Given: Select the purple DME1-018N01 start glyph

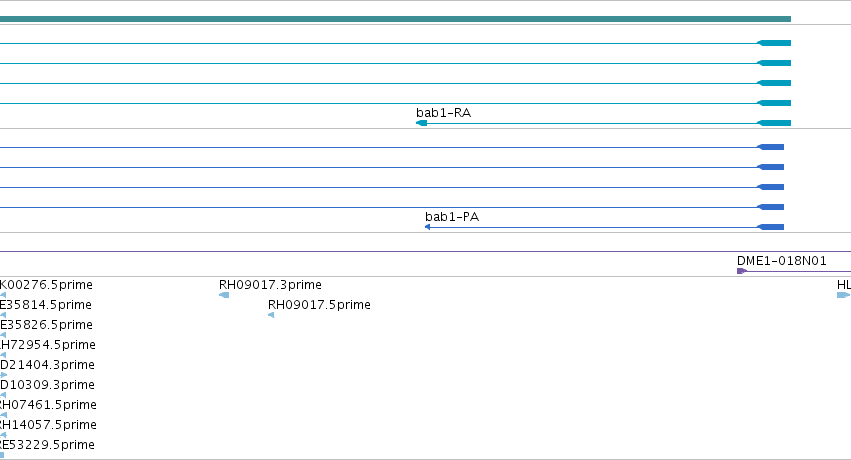Looking at the screenshot, I should tap(741, 271).
